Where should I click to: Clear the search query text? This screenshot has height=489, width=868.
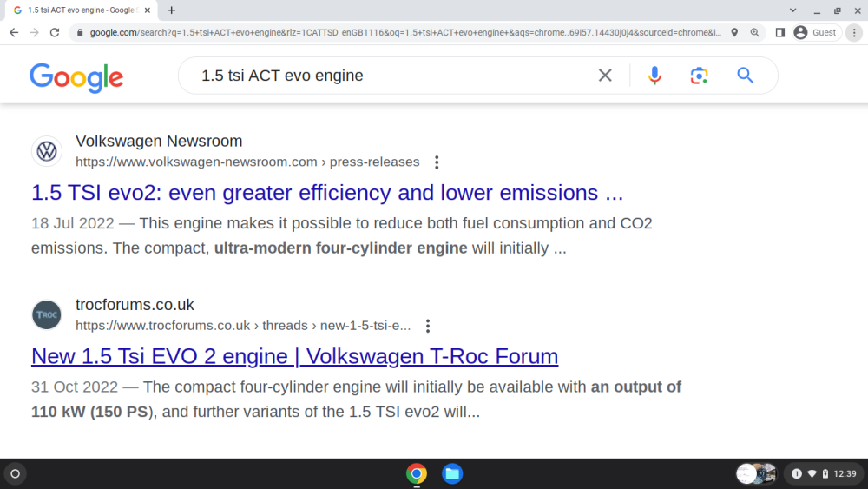tap(605, 76)
